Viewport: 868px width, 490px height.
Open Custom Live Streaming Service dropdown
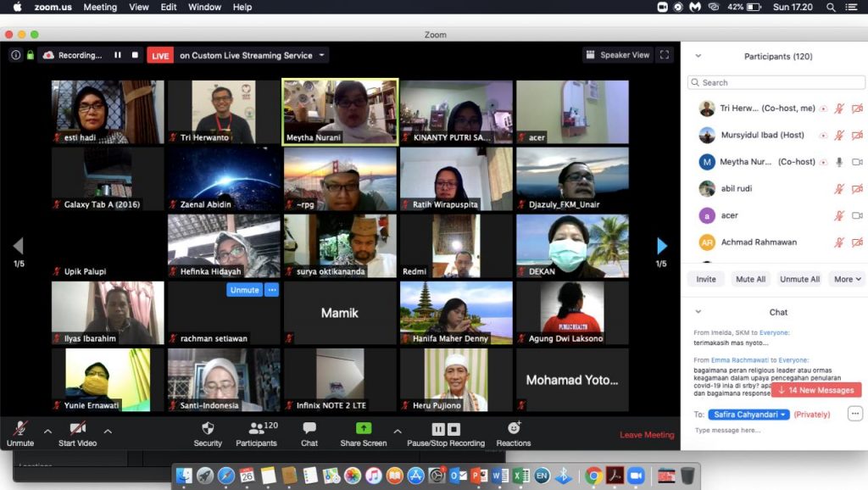point(252,55)
